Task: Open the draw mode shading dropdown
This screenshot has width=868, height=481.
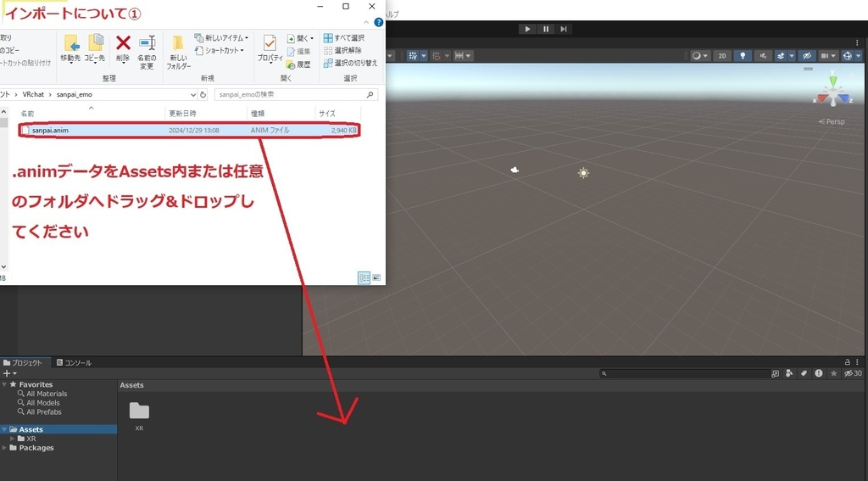Action: click(x=699, y=55)
